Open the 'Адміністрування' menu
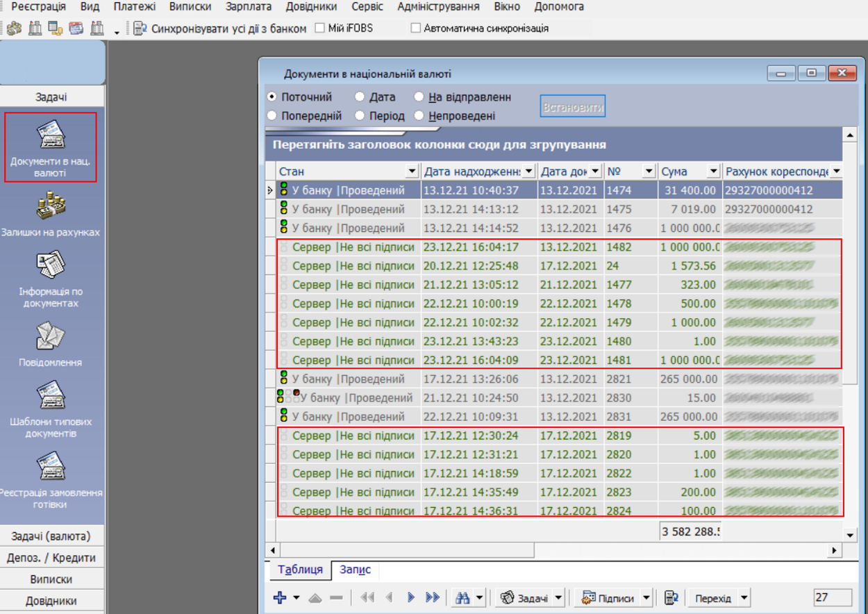Viewport: 868px width, 614px height. [x=438, y=7]
